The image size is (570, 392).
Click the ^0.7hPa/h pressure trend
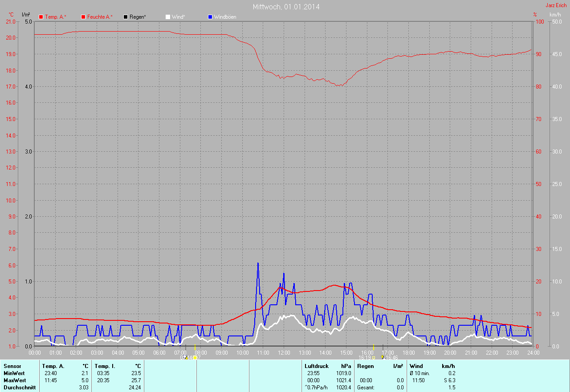point(316,388)
